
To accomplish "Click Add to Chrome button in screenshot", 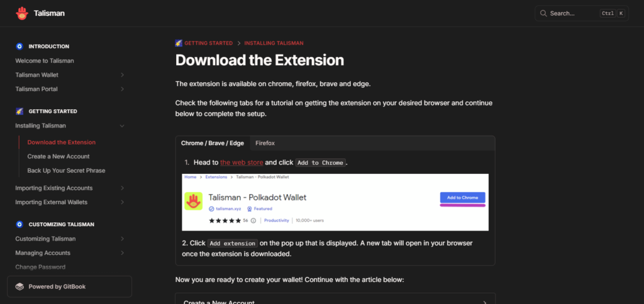I will tap(462, 197).
